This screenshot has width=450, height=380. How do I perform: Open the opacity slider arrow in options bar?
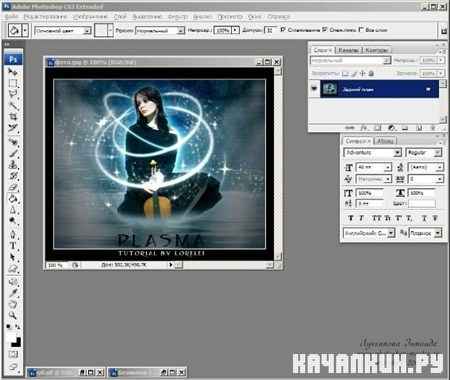[235, 30]
